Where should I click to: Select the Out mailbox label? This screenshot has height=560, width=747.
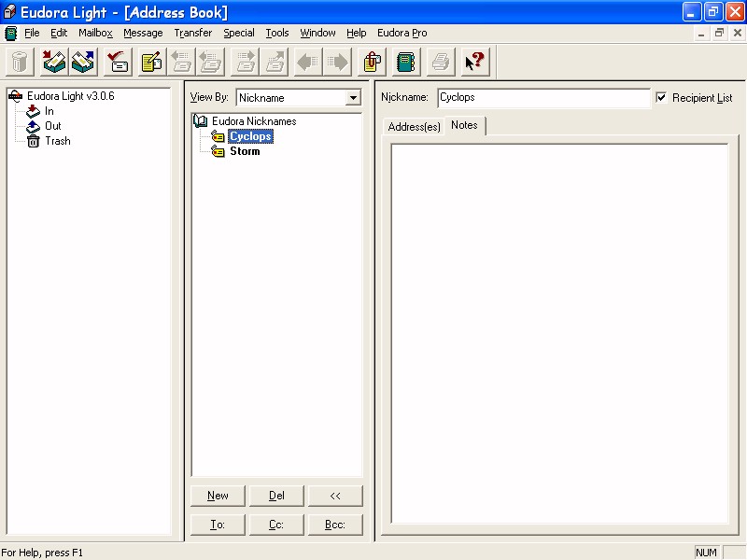click(53, 126)
